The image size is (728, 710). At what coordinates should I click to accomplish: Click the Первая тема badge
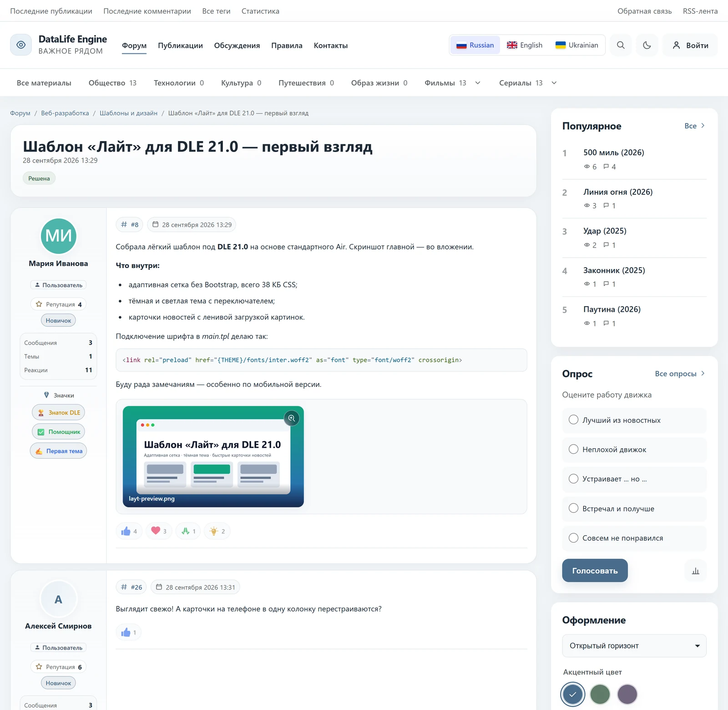pos(59,451)
